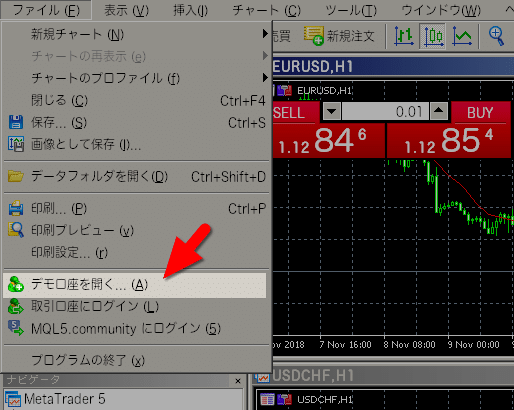Click the USDCHF chart window icon
This screenshot has height=410, width=514.
(262, 377)
